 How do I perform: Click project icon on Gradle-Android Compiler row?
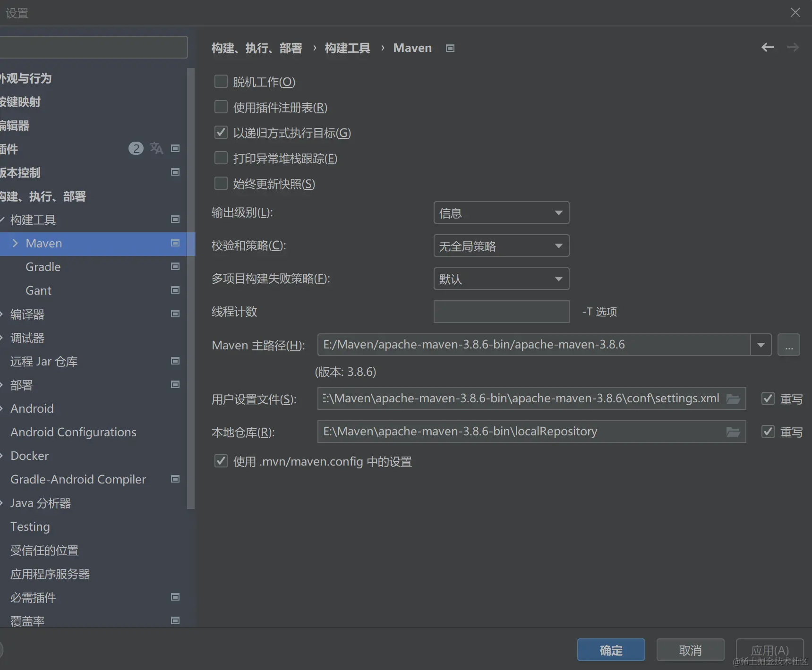pos(175,479)
